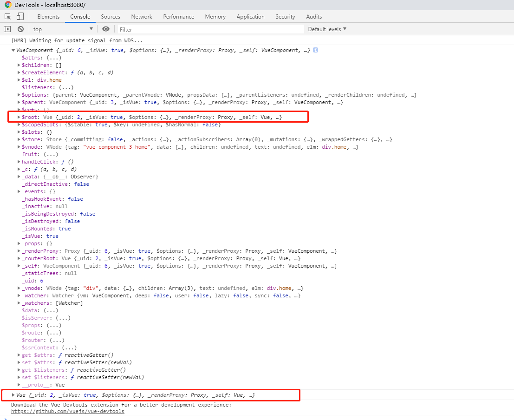514x420 pixels.
Task: Invoke the $route (...) getter
Action: [x=54, y=333]
